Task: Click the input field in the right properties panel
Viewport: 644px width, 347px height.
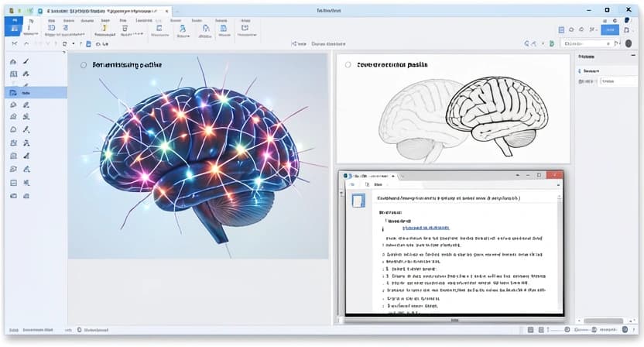Action: 619,81
